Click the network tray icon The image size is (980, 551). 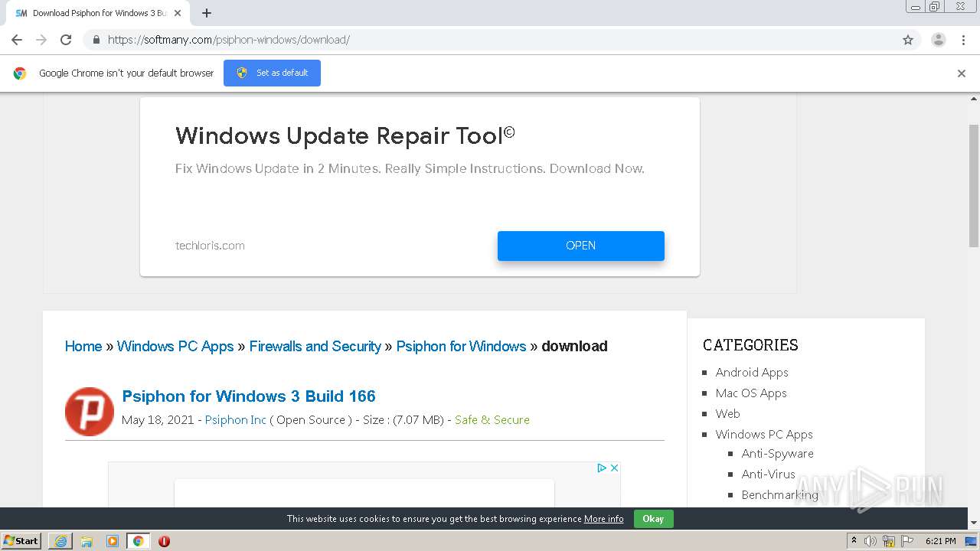tap(889, 541)
